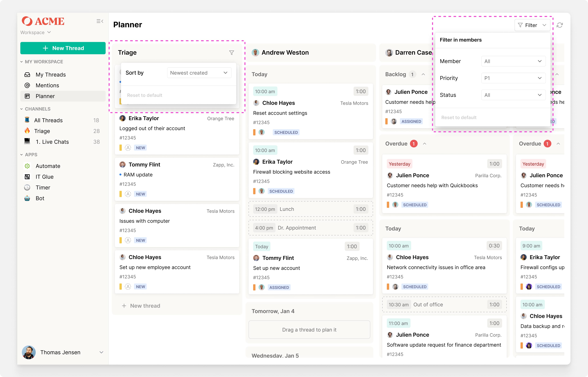Click the Triage column filter funnel icon

coord(231,53)
